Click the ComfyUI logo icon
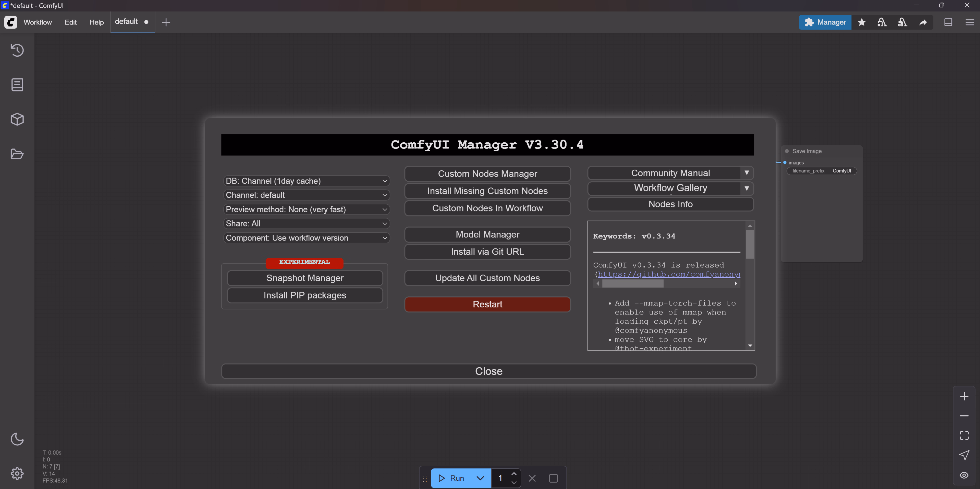Viewport: 980px width, 489px height. (x=11, y=22)
